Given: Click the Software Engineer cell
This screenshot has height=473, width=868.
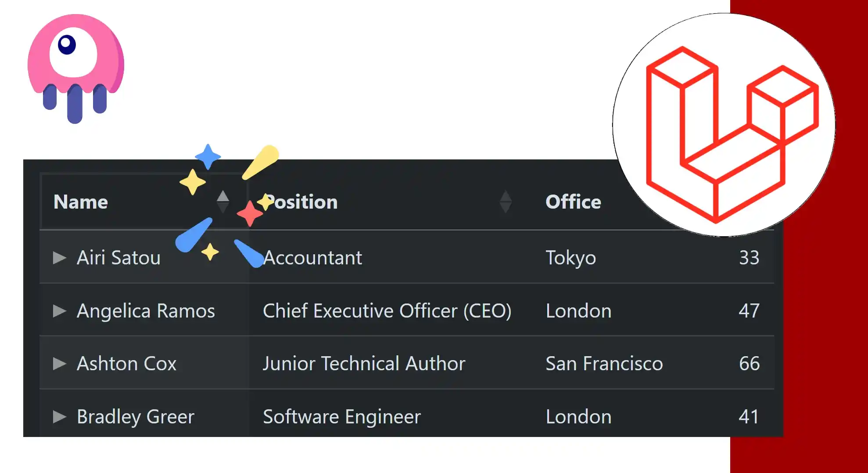Looking at the screenshot, I should click(x=342, y=417).
